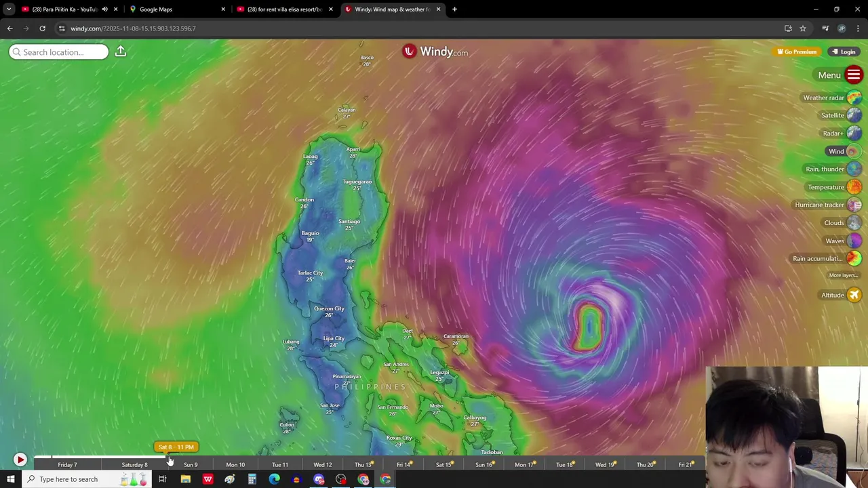Open the tab search dropdown
The width and height of the screenshot is (868, 488).
[8, 9]
